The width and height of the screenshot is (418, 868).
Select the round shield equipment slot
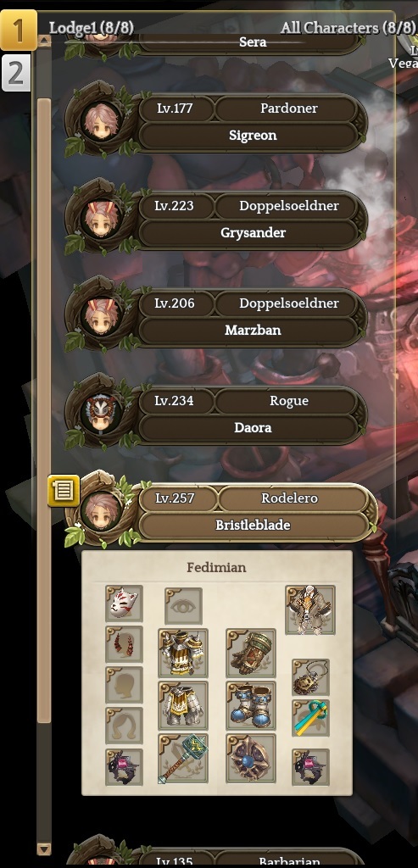click(x=251, y=759)
